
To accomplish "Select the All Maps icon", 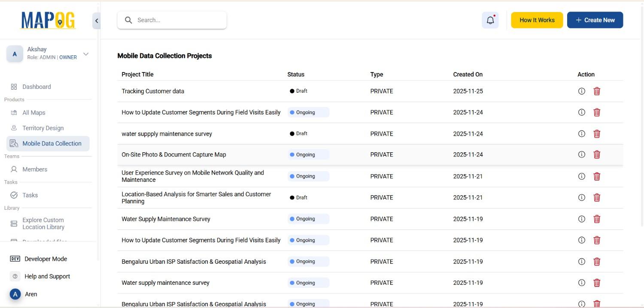I will click(13, 112).
